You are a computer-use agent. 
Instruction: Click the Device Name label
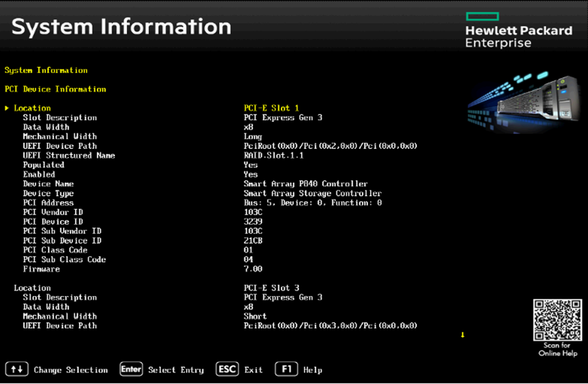coord(48,184)
